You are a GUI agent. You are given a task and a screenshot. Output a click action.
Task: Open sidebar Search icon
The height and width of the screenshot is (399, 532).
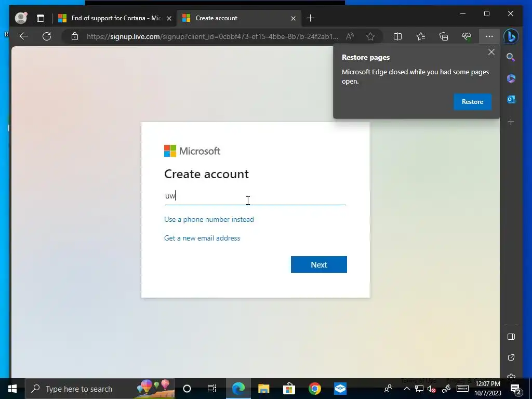(x=511, y=57)
